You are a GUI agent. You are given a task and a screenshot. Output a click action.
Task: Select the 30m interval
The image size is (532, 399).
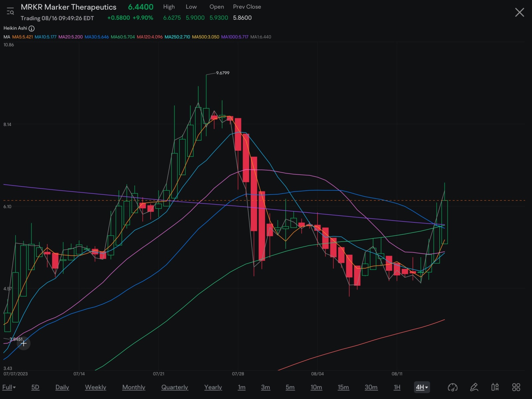371,387
